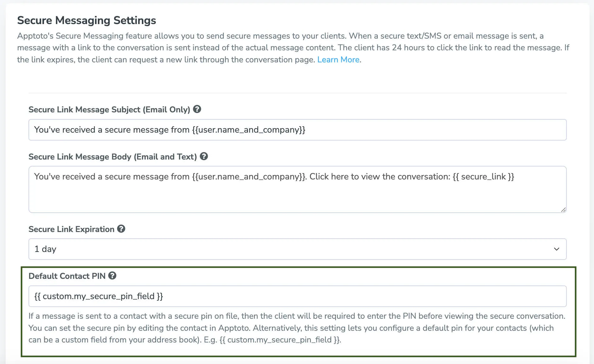Click the Secure Messaging Settings heading
This screenshot has width=594, height=364.
coord(87,20)
